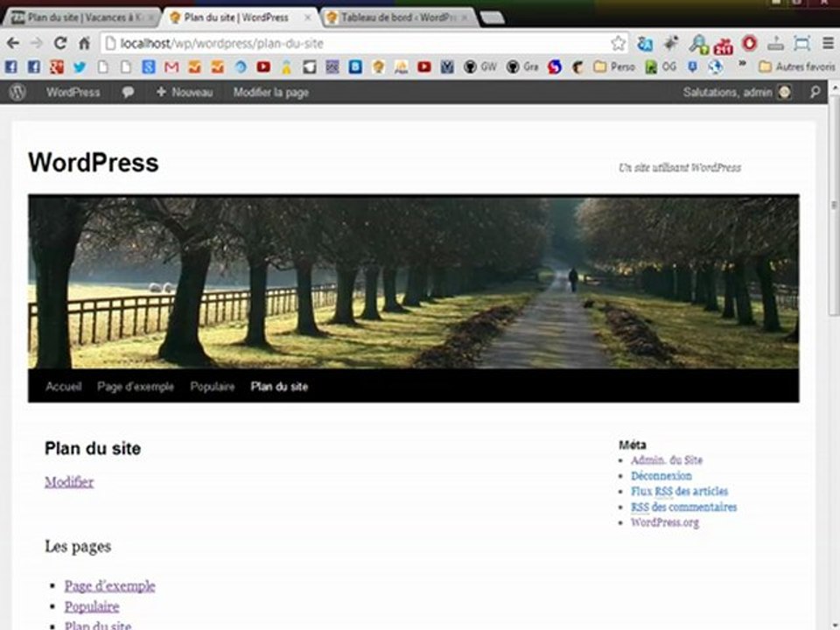
Task: Go to the browser home page
Action: pos(84,43)
